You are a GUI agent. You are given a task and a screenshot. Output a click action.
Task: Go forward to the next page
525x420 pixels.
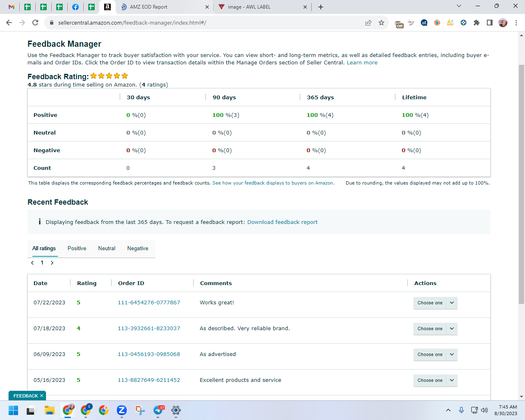click(22, 23)
